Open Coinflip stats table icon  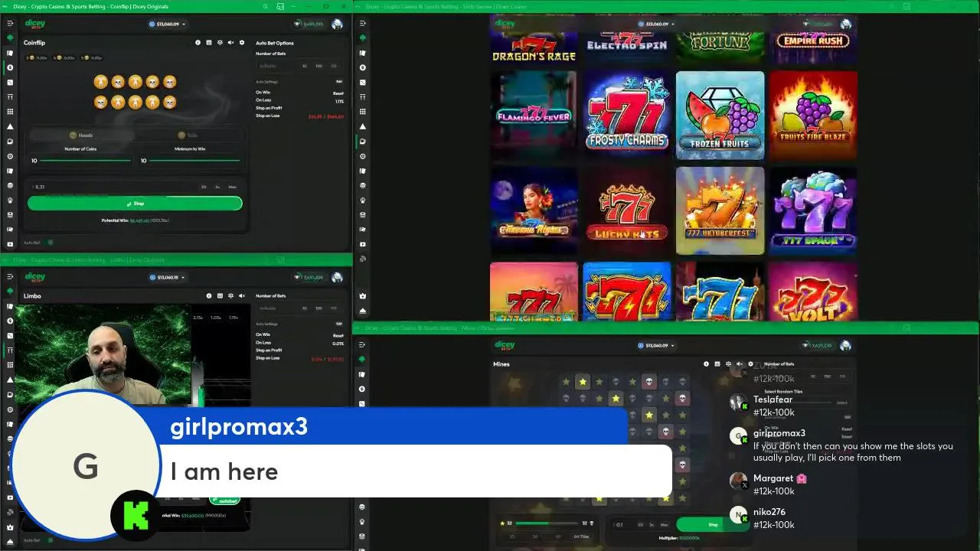[209, 43]
